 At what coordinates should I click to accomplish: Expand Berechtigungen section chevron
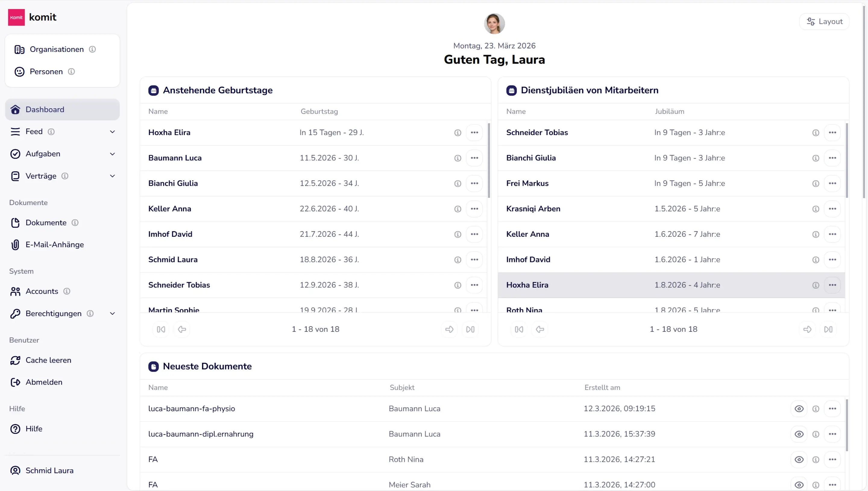pyautogui.click(x=112, y=314)
